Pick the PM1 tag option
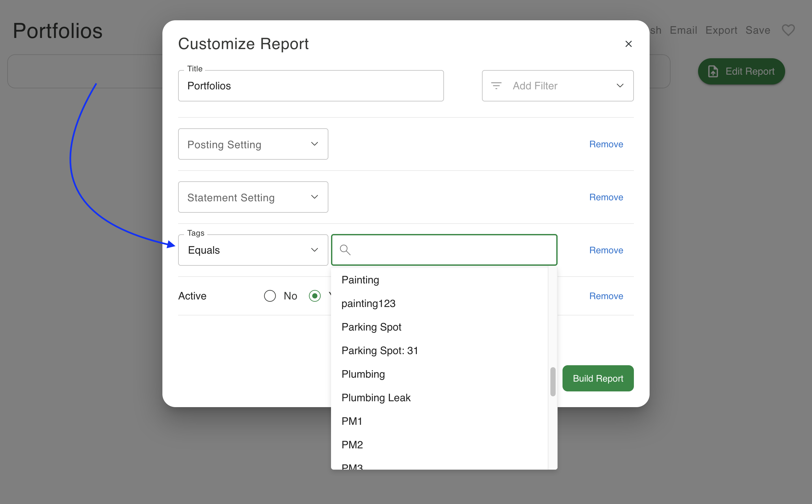 pos(352,421)
